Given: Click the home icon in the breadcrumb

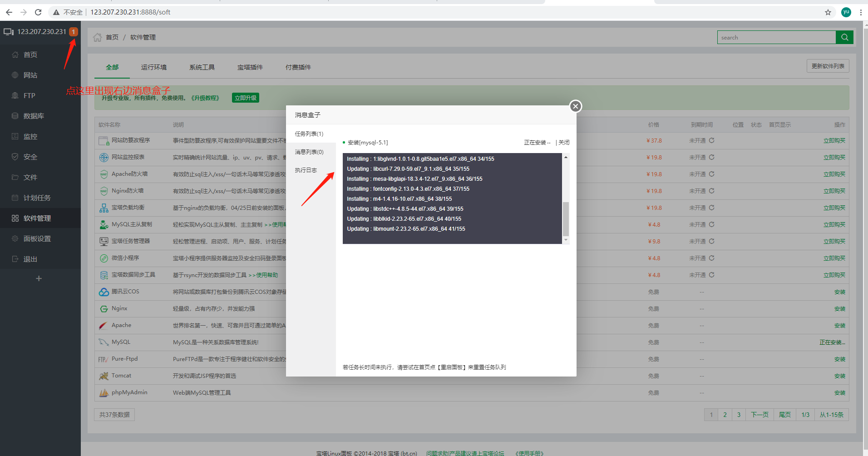Looking at the screenshot, I should point(98,37).
